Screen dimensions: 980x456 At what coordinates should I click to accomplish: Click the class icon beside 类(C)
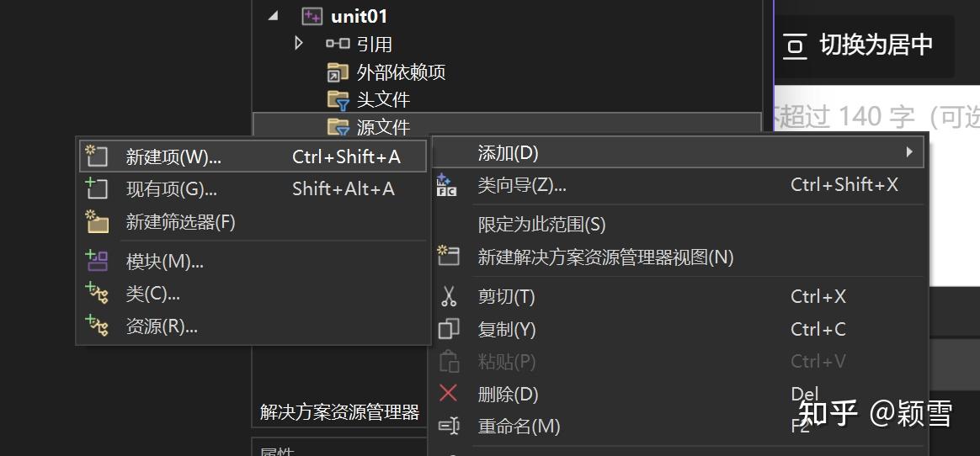pos(97,293)
